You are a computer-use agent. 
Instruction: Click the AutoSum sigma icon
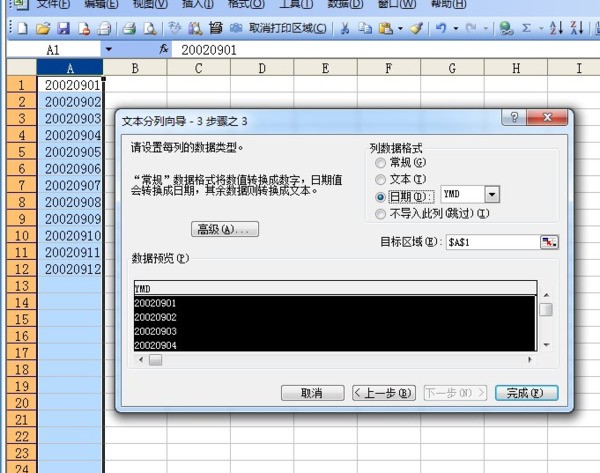point(527,28)
